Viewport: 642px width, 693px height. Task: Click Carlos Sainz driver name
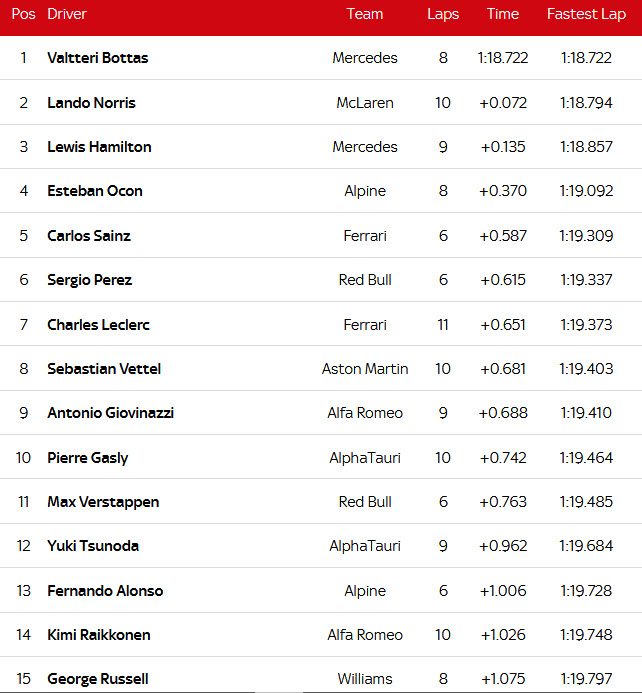coord(89,236)
